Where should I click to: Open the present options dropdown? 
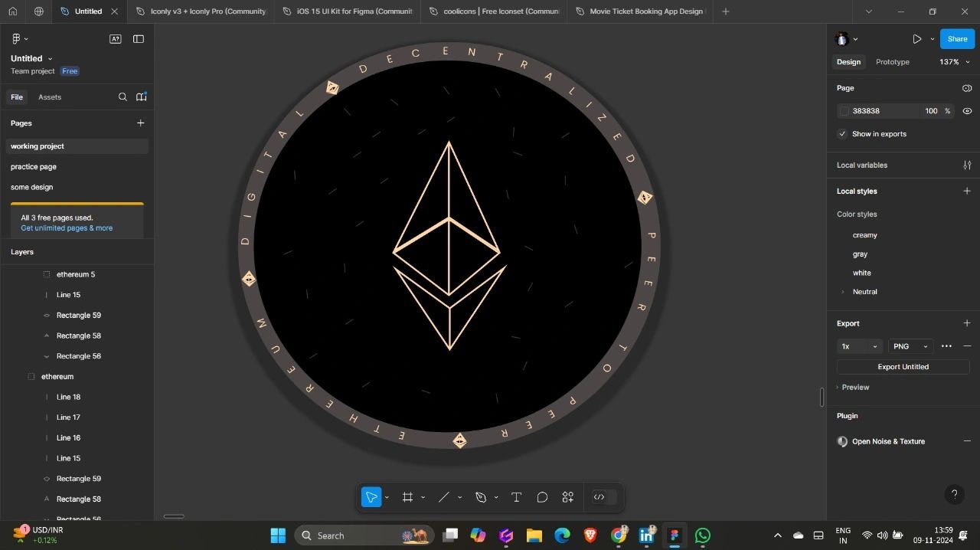click(x=932, y=39)
